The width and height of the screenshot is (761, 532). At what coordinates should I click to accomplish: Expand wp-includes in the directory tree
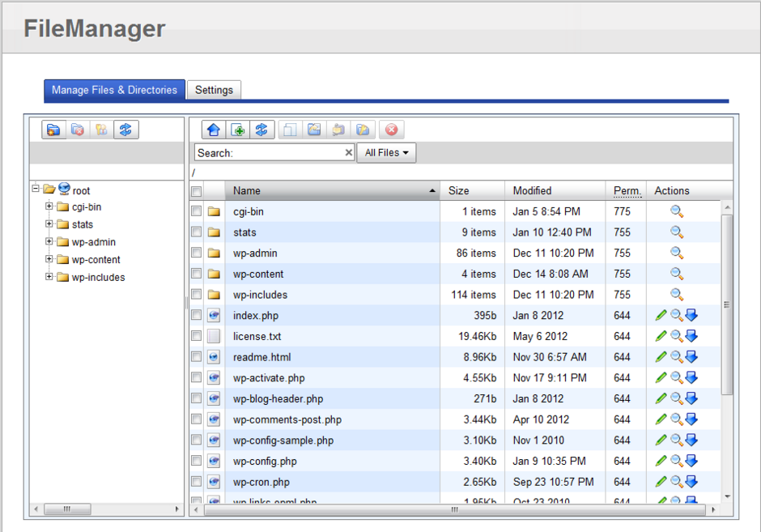point(49,277)
